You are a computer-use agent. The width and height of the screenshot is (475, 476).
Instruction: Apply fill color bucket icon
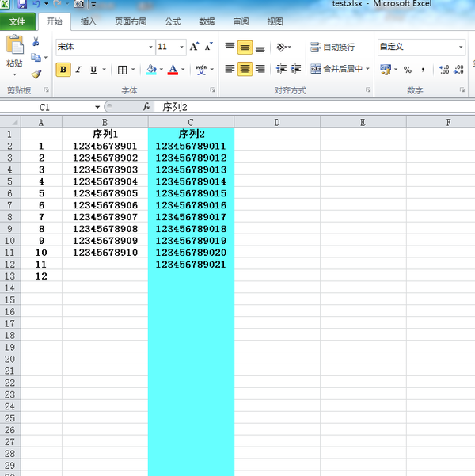[151, 70]
